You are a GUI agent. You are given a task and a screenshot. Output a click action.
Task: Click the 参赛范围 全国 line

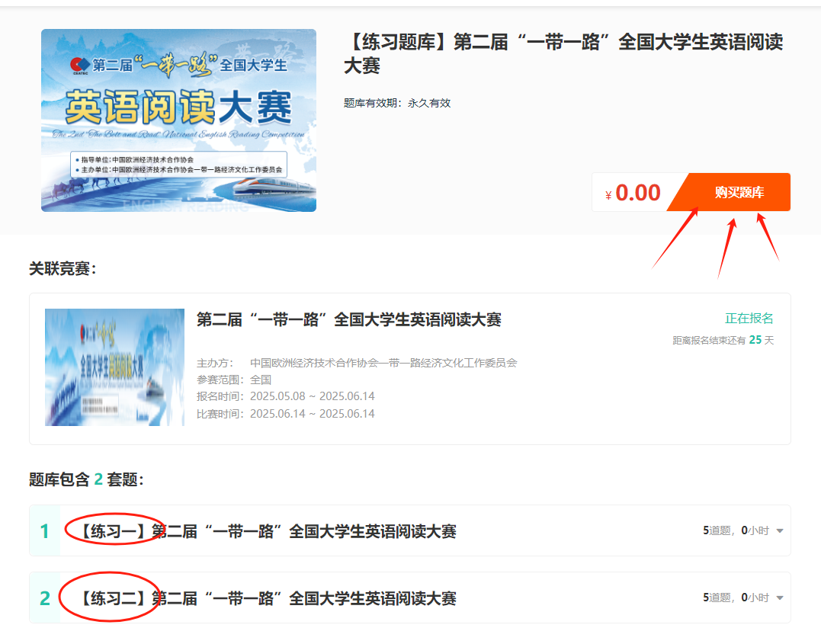pos(234,380)
